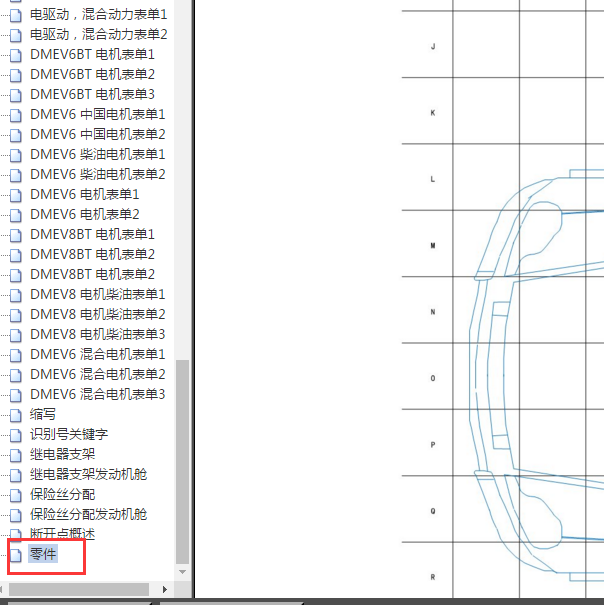Click the page icon beside DMEV8 电机柴油表单1
Viewport: 604px width, 605px height.
pyautogui.click(x=15, y=296)
